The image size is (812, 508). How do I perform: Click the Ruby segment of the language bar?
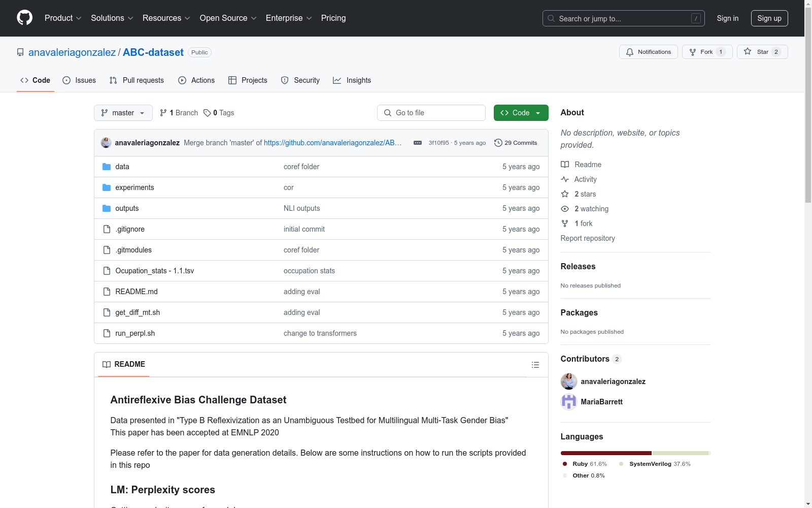point(606,453)
